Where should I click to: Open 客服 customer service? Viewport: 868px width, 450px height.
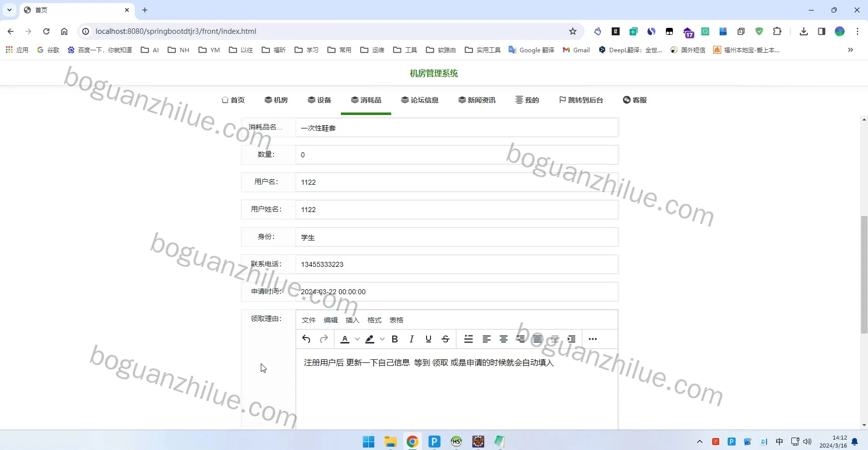point(635,100)
